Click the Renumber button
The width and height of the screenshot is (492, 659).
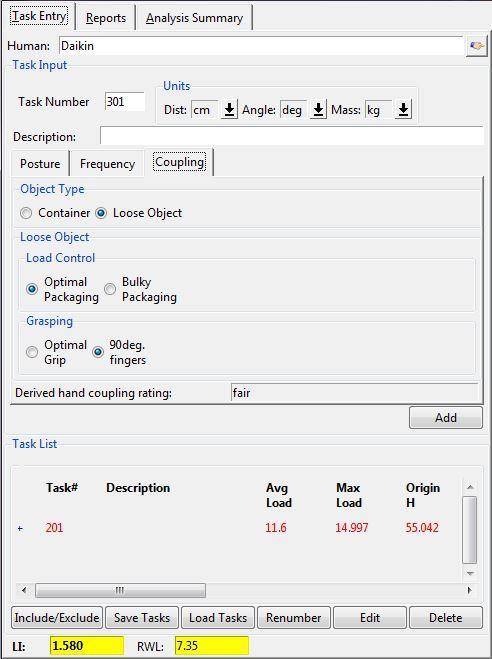pyautogui.click(x=294, y=617)
